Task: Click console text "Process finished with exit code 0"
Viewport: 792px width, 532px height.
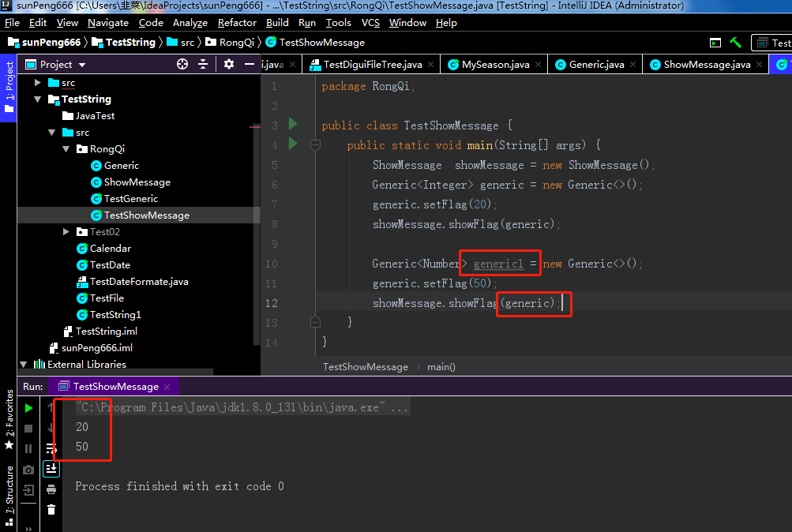Action: 179,486
